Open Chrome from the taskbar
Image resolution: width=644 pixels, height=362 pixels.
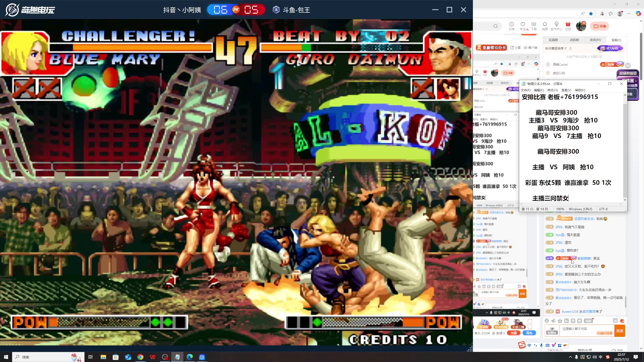tap(140, 357)
